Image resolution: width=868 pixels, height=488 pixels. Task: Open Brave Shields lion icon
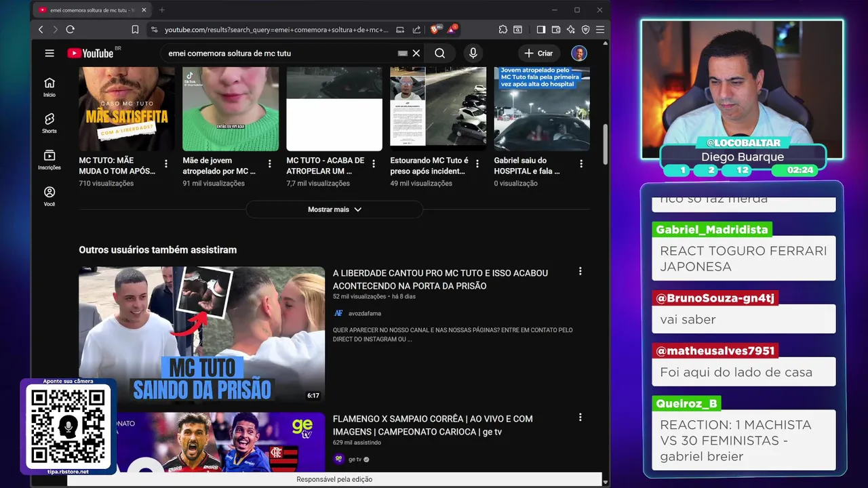tap(435, 29)
